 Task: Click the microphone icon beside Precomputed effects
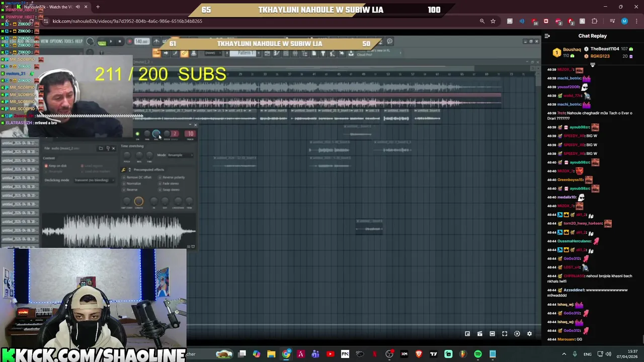click(129, 169)
